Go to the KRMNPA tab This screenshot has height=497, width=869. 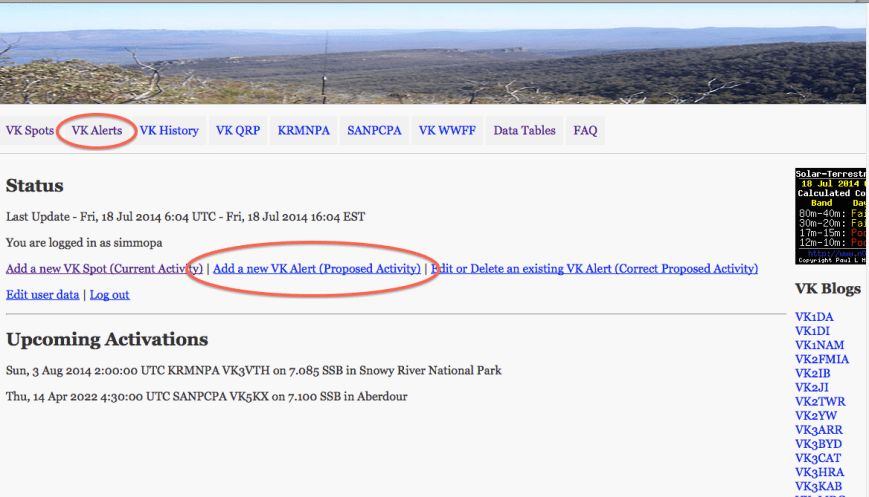coord(303,131)
